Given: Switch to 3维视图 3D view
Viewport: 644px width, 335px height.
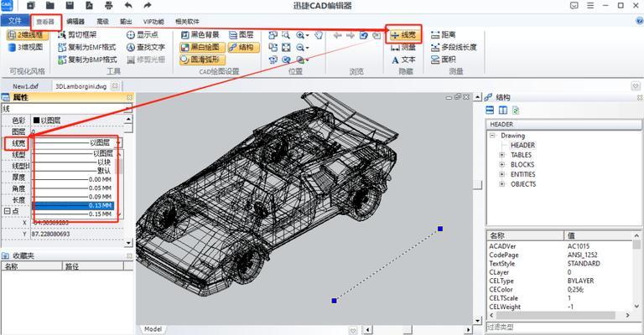Looking at the screenshot, I should pos(26,47).
